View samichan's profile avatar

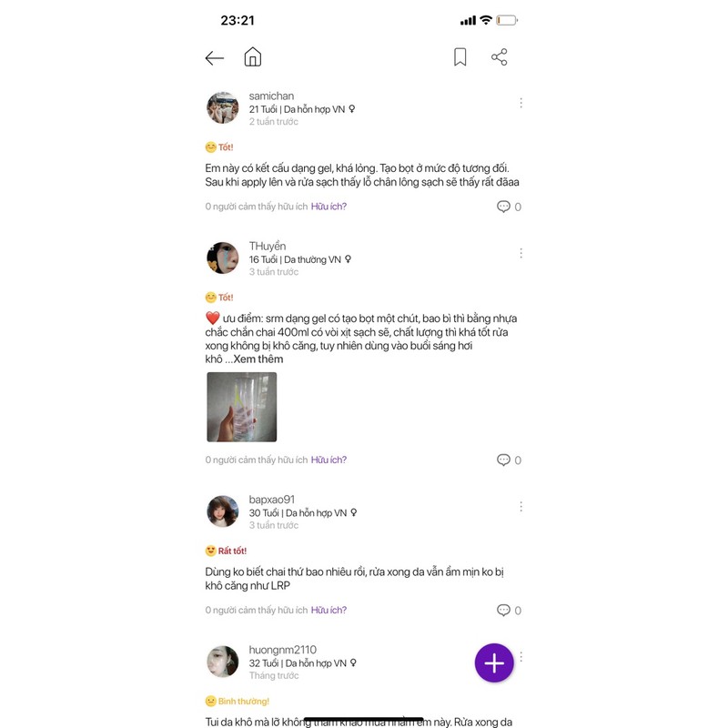pos(222,107)
